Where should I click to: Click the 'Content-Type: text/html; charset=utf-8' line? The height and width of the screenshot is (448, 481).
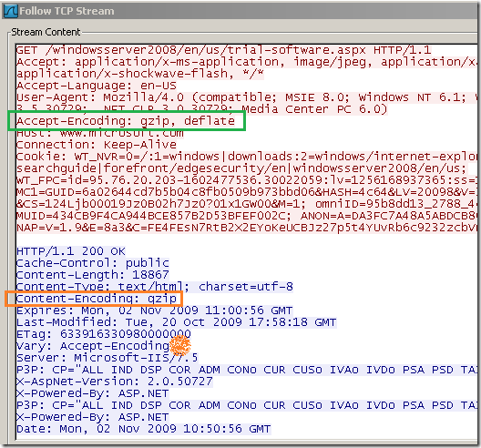pos(155,287)
